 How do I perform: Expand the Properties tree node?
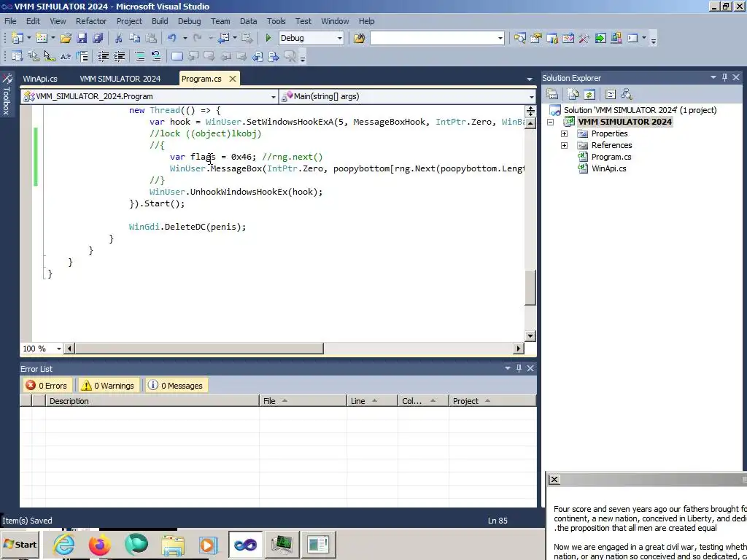[564, 134]
